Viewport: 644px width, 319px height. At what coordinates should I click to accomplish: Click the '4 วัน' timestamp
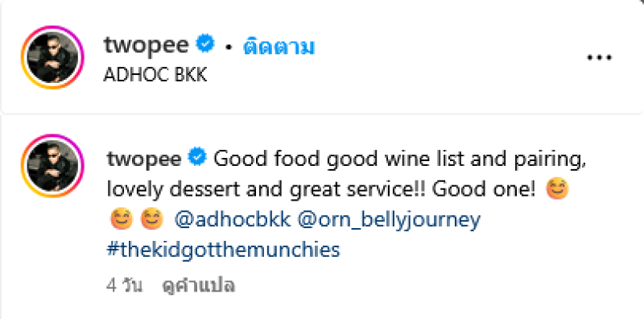pyautogui.click(x=125, y=286)
